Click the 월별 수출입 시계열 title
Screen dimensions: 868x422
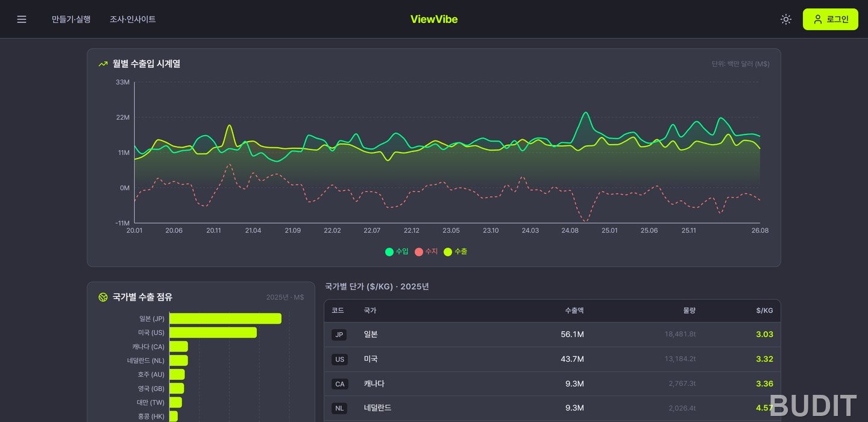coord(146,64)
